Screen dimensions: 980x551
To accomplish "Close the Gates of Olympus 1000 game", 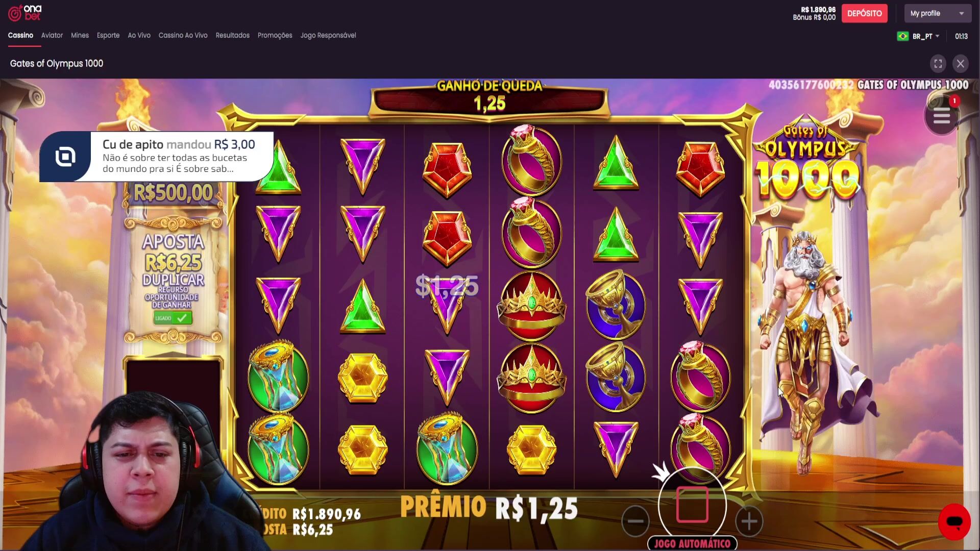I will coord(961,64).
